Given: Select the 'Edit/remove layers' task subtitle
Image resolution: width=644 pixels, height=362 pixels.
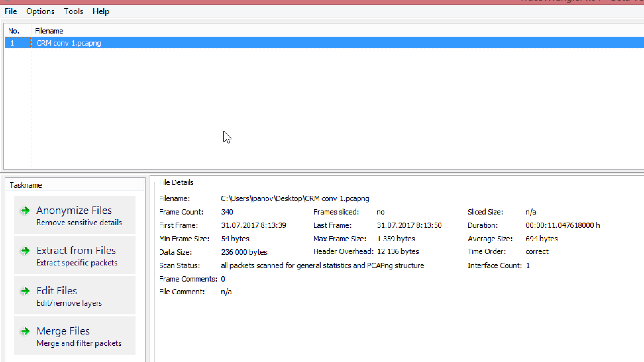Looking at the screenshot, I should coord(69,303).
